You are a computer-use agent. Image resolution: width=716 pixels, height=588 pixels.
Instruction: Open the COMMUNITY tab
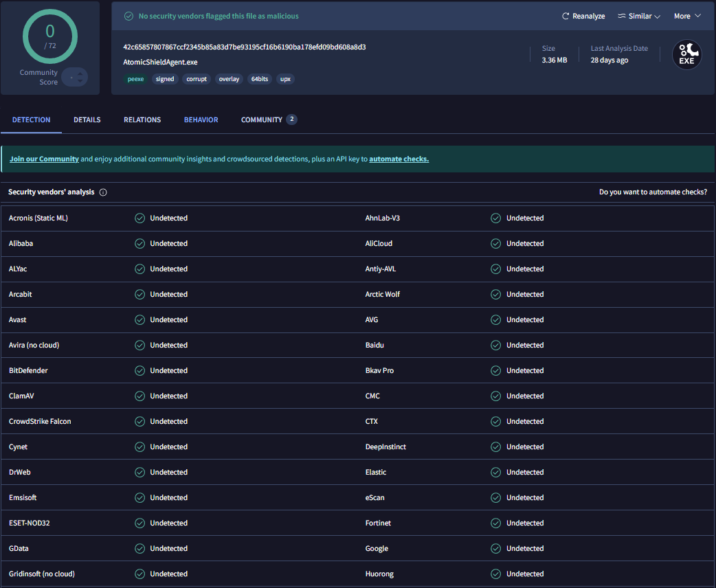point(262,120)
